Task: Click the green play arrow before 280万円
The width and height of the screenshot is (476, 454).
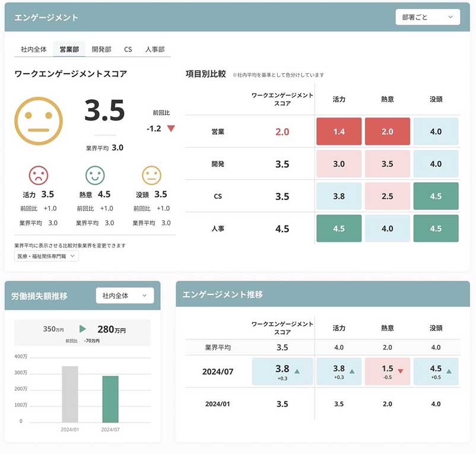Action: click(x=83, y=329)
